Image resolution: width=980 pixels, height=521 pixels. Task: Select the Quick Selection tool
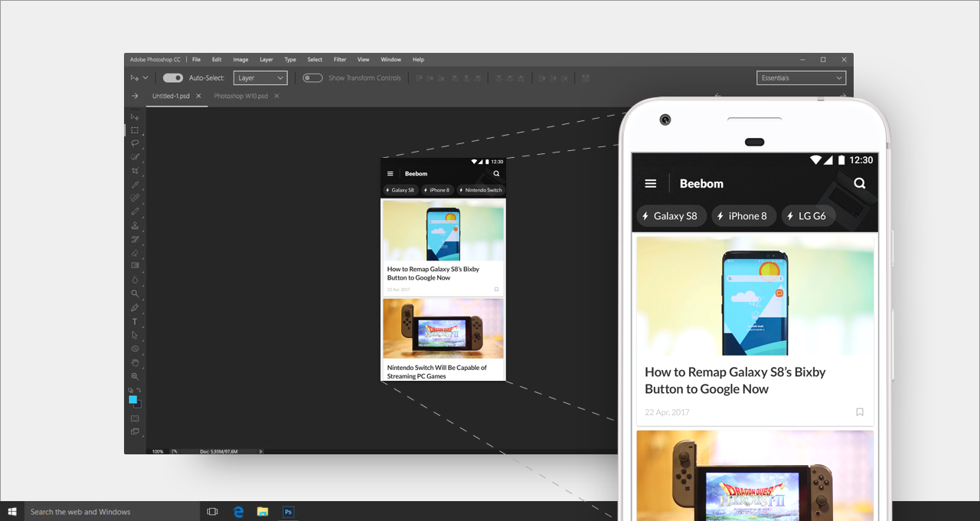coord(135,157)
